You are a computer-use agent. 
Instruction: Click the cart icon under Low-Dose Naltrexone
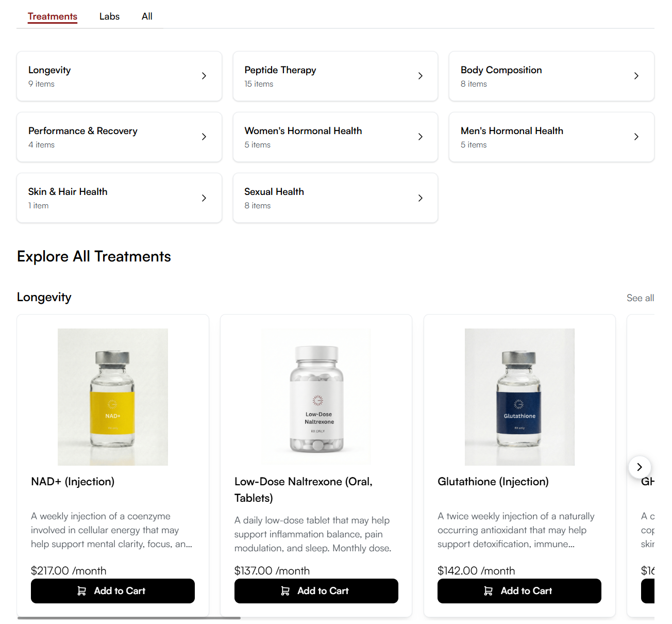pos(285,591)
